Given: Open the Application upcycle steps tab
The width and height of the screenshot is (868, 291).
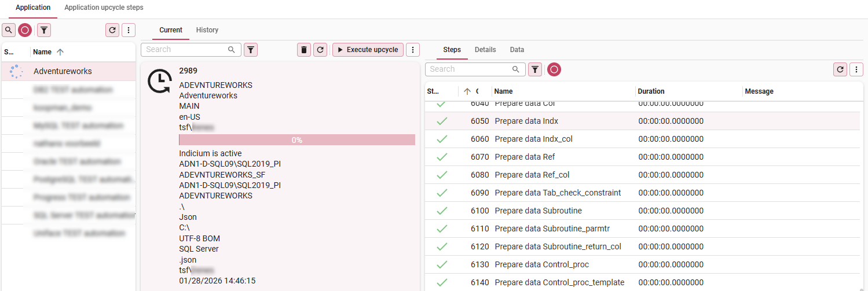Looking at the screenshot, I should 104,8.
